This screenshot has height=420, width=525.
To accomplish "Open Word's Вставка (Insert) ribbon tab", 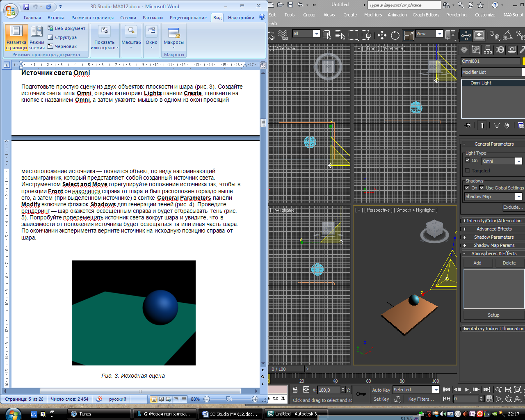I will point(56,18).
